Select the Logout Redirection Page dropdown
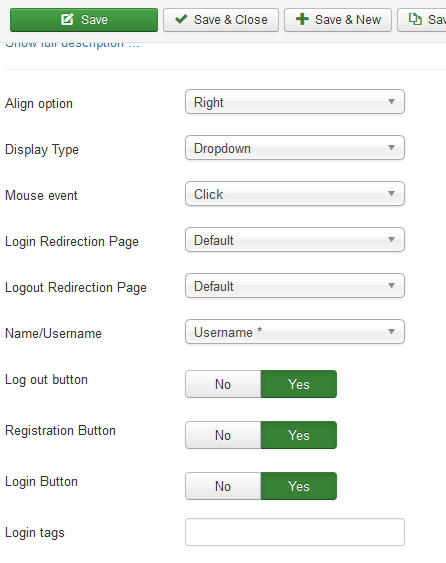The height and width of the screenshot is (563, 446). click(x=295, y=286)
